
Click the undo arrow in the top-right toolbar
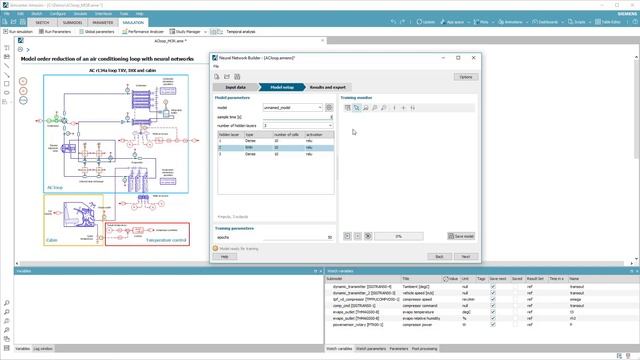[393, 22]
